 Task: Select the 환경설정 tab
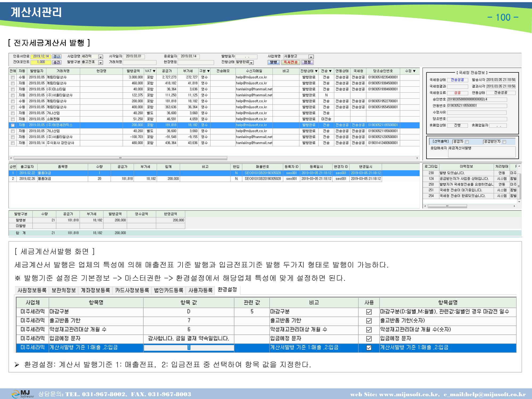point(227,290)
